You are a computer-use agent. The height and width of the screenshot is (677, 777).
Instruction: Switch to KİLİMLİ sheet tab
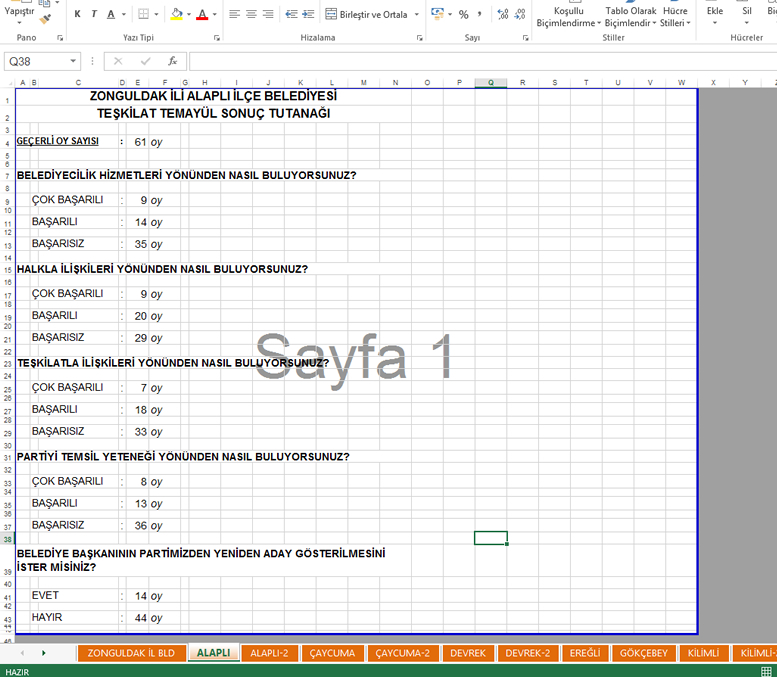pos(703,653)
